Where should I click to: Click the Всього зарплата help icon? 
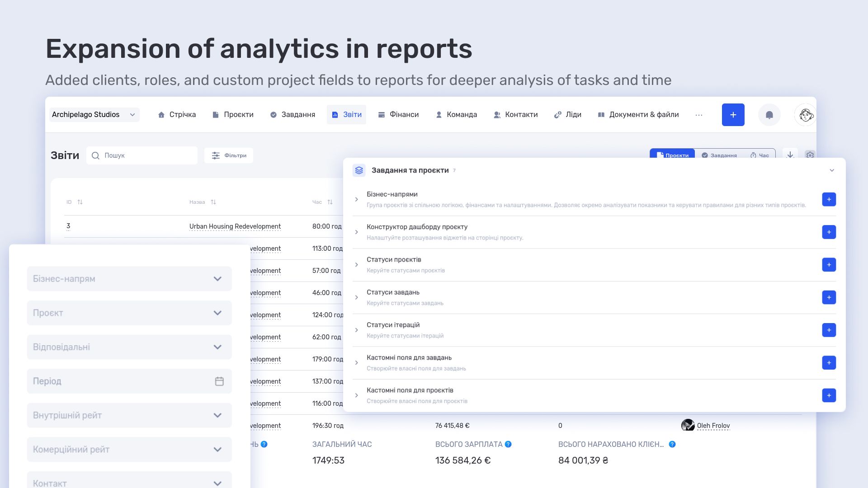(508, 444)
